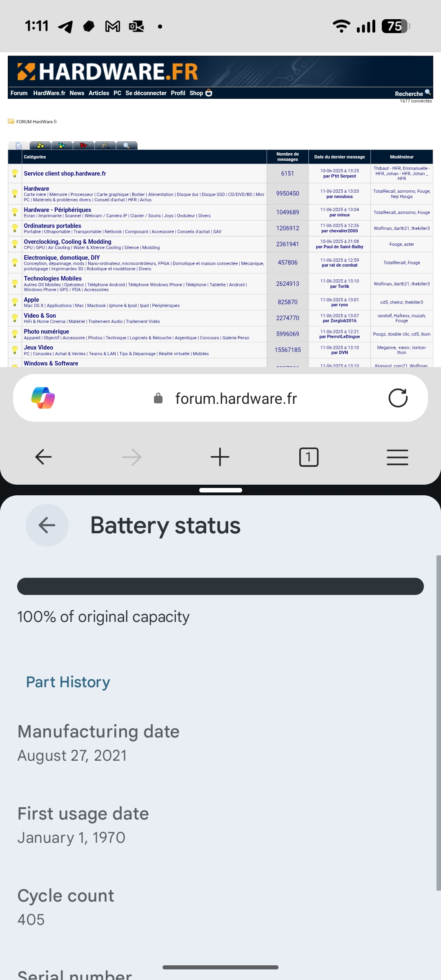Go back from Battery status screen
The width and height of the screenshot is (441, 980).
point(47,525)
